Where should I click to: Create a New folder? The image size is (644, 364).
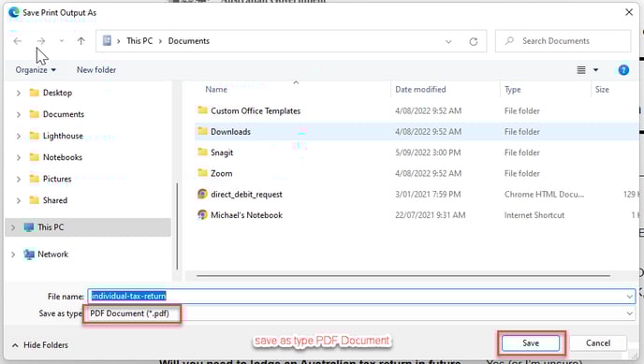pyautogui.click(x=96, y=70)
